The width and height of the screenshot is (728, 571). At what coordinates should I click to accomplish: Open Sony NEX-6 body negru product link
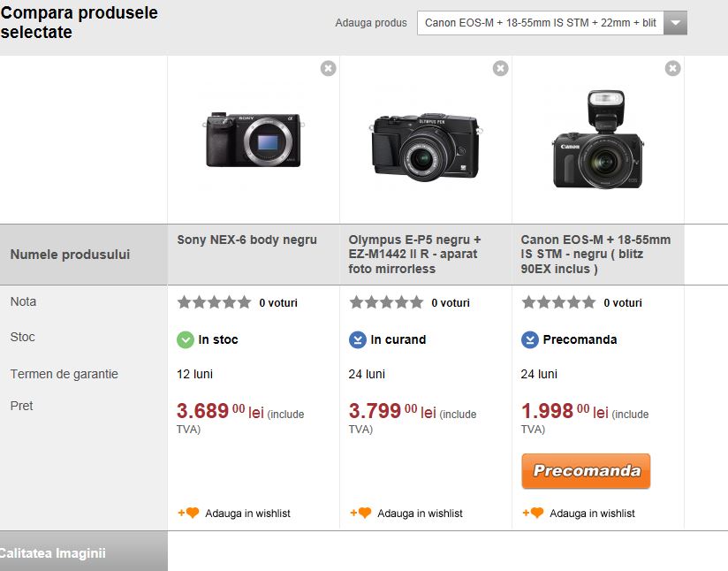pos(247,240)
